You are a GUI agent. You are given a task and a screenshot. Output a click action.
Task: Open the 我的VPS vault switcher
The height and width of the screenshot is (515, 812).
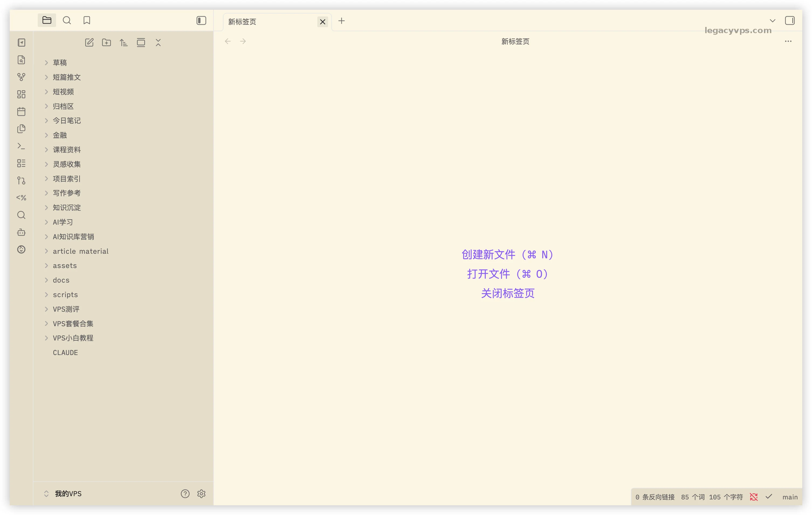tap(63, 494)
